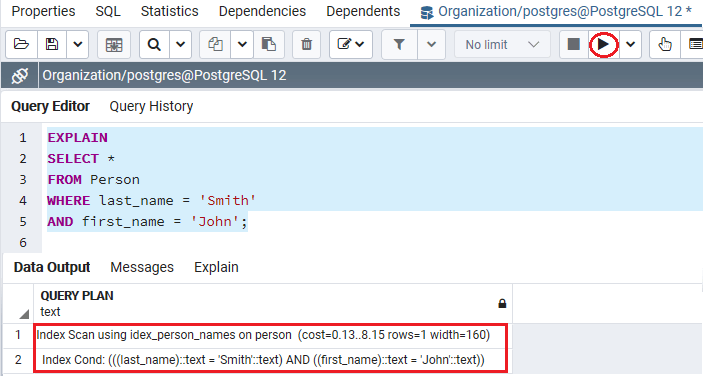
Task: Open file folder icon in toolbar
Action: click(21, 44)
